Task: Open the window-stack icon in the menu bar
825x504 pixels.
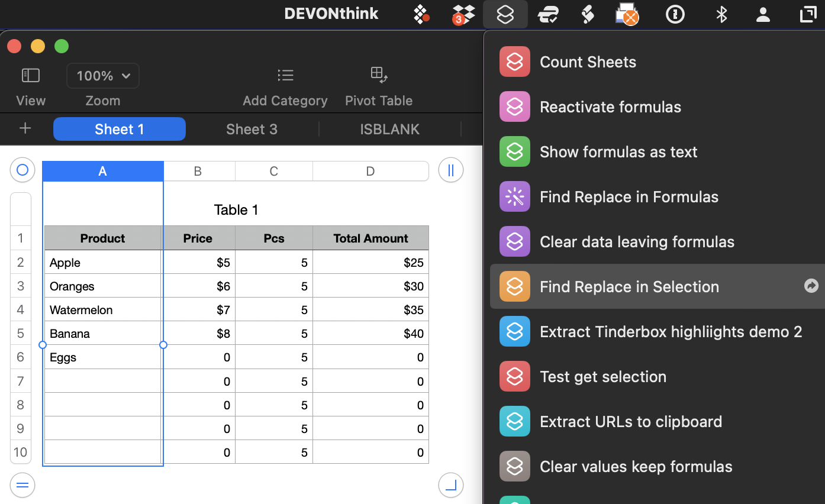Action: tap(808, 14)
